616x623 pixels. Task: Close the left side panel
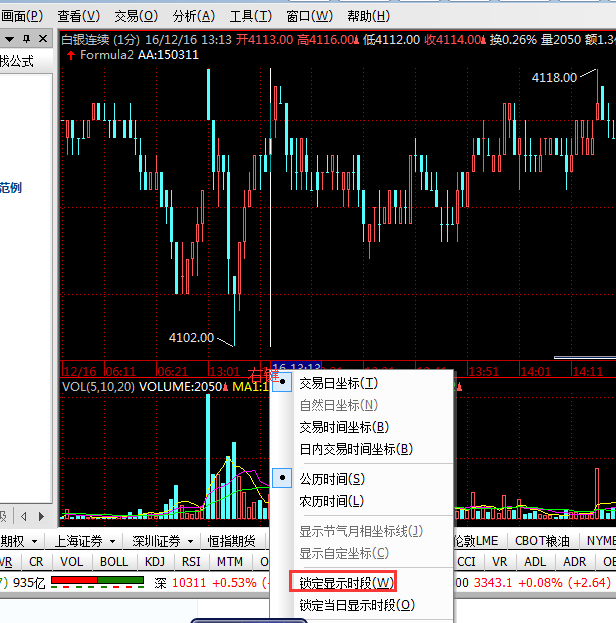43,38
